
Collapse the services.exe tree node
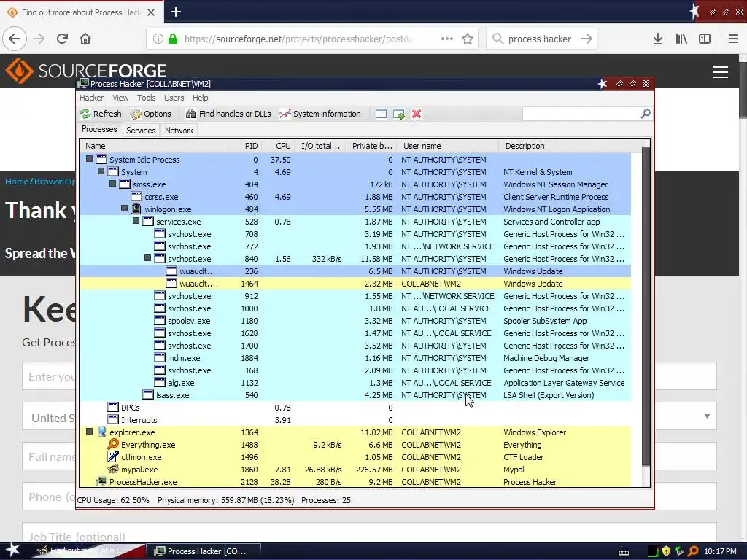tap(136, 221)
